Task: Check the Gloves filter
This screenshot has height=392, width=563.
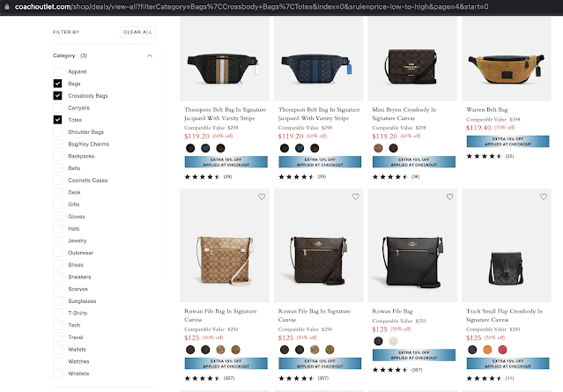Action: pyautogui.click(x=57, y=217)
